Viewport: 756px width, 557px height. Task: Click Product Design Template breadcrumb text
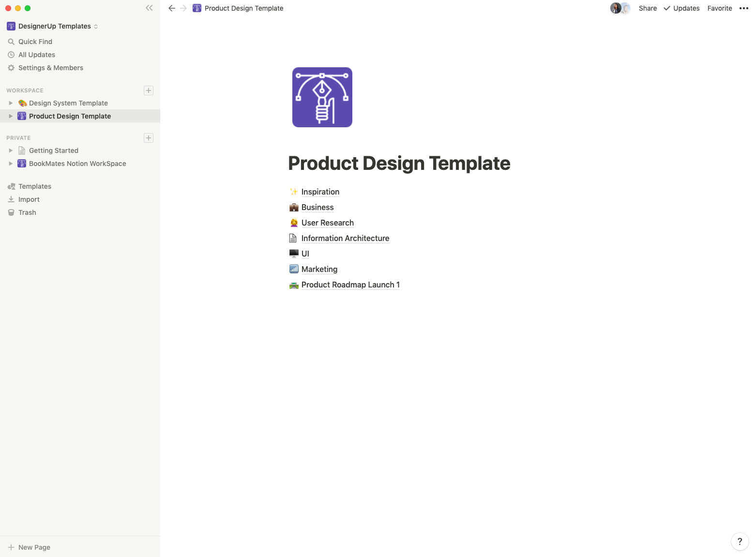pyautogui.click(x=244, y=8)
